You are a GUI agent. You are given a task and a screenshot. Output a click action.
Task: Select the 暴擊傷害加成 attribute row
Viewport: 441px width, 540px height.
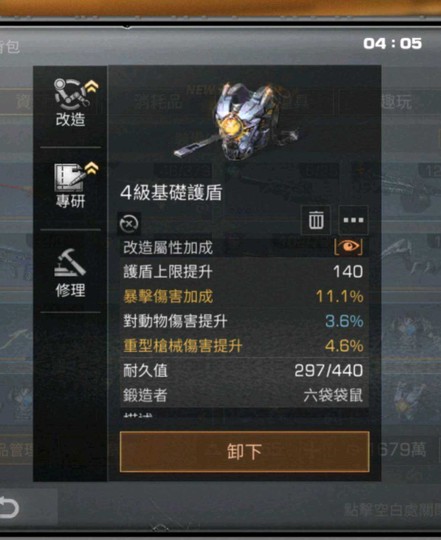tap(244, 297)
